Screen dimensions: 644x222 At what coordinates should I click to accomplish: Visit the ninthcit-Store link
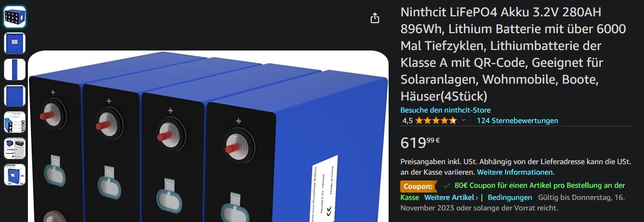click(x=445, y=110)
